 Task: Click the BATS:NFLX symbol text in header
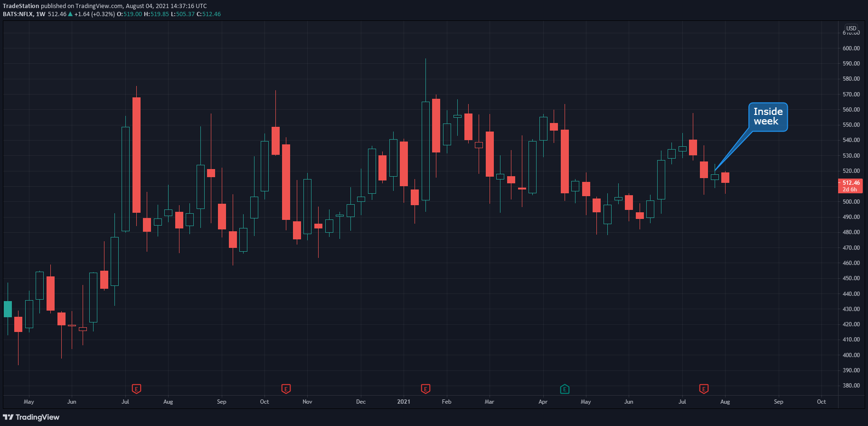tap(18, 14)
